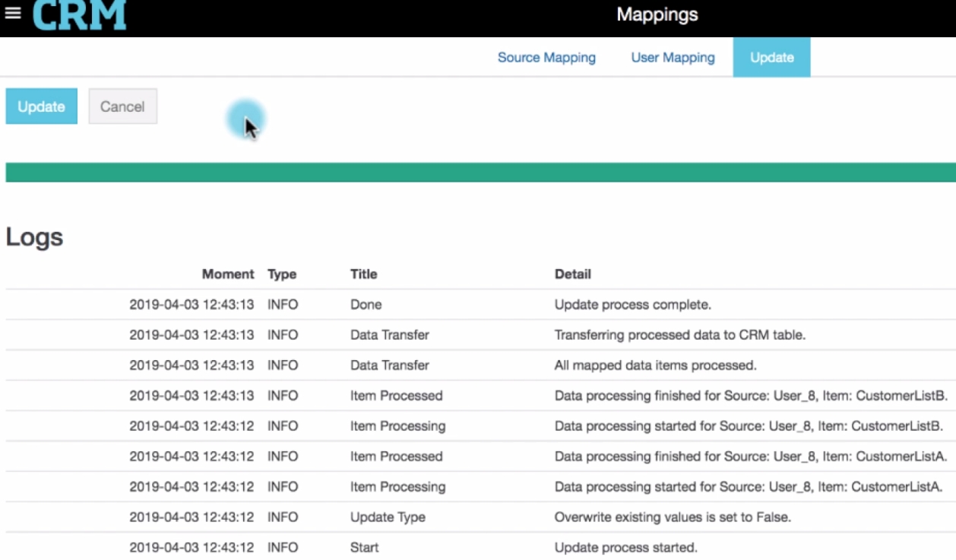Switch to the Source Mapping tab
This screenshot has width=956, height=560.
point(546,58)
